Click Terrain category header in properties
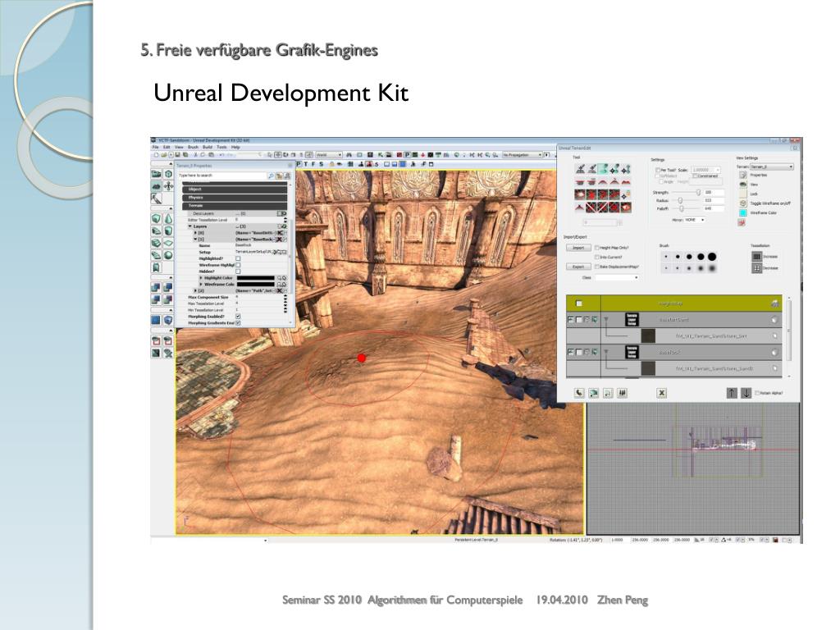Screen dimensions: 840x630 point(235,206)
